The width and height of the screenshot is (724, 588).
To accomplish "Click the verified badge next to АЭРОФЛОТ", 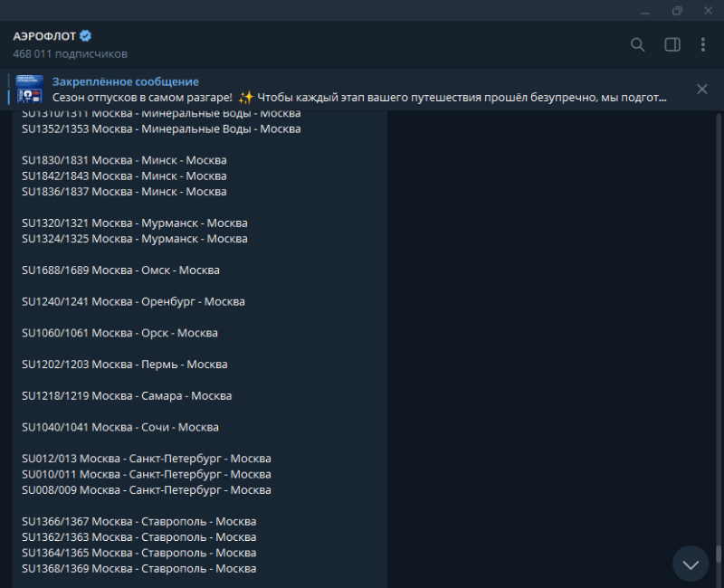I will (x=86, y=35).
